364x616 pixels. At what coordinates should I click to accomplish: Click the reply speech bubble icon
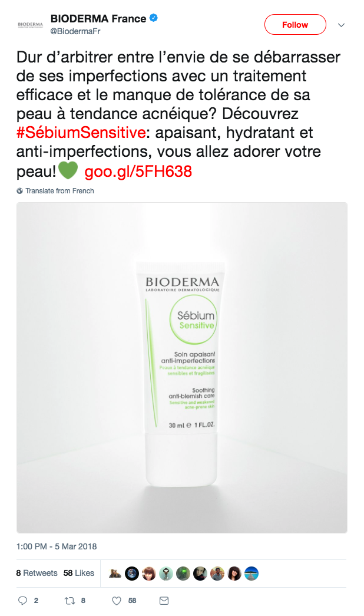coord(23,600)
